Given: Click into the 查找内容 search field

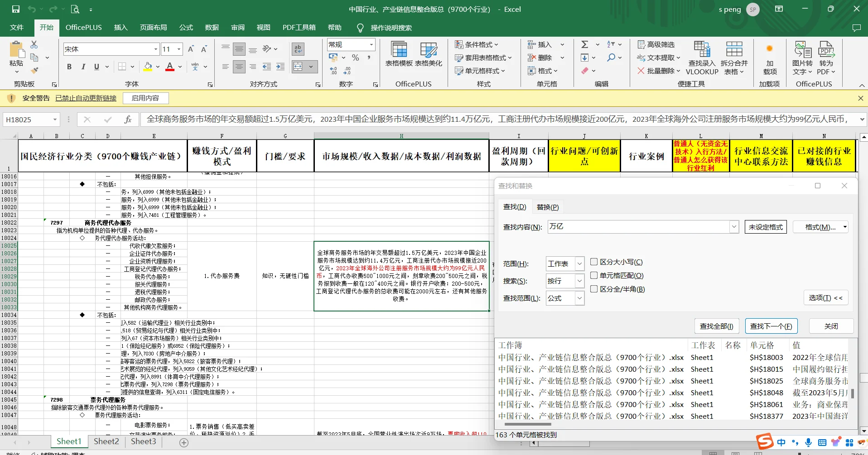Looking at the screenshot, I should tap(638, 227).
